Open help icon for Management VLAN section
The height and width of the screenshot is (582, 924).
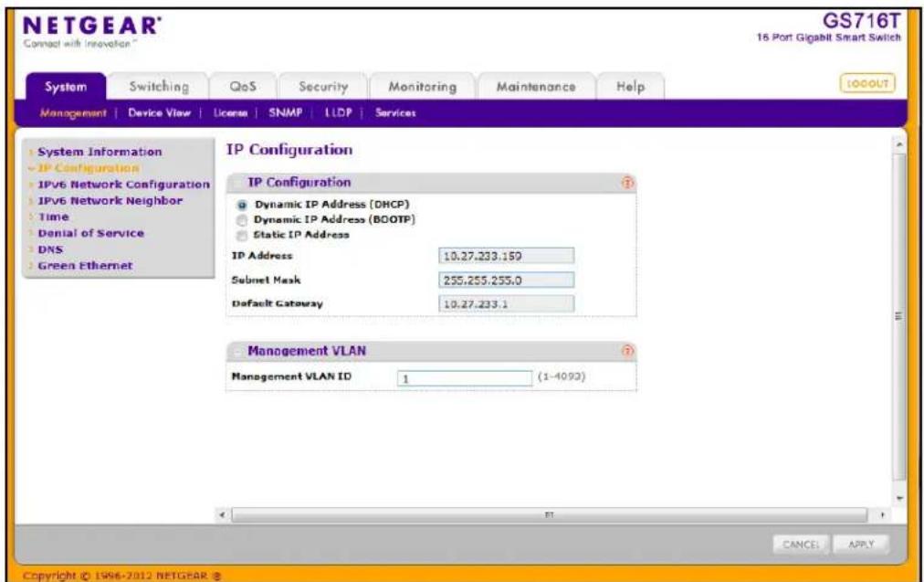tap(627, 352)
